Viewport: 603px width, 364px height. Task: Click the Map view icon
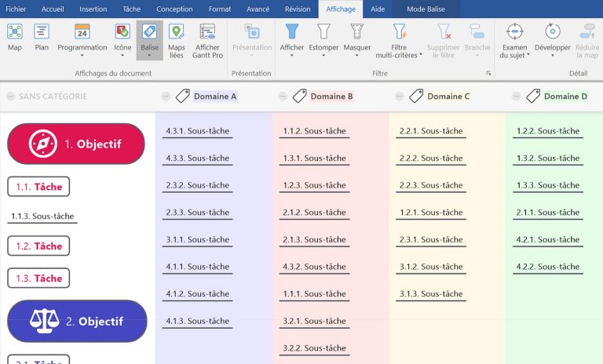pos(15,32)
